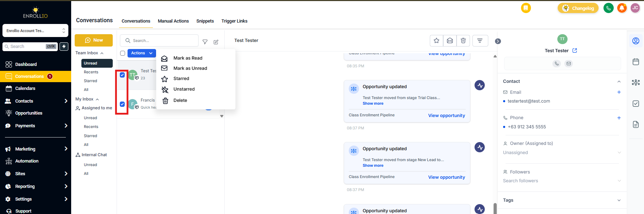Open Internal Chat section
This screenshot has width=644, height=214.
point(91,155)
